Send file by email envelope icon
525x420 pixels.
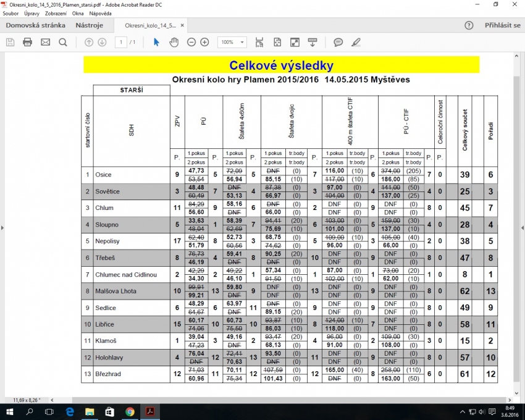pos(45,42)
